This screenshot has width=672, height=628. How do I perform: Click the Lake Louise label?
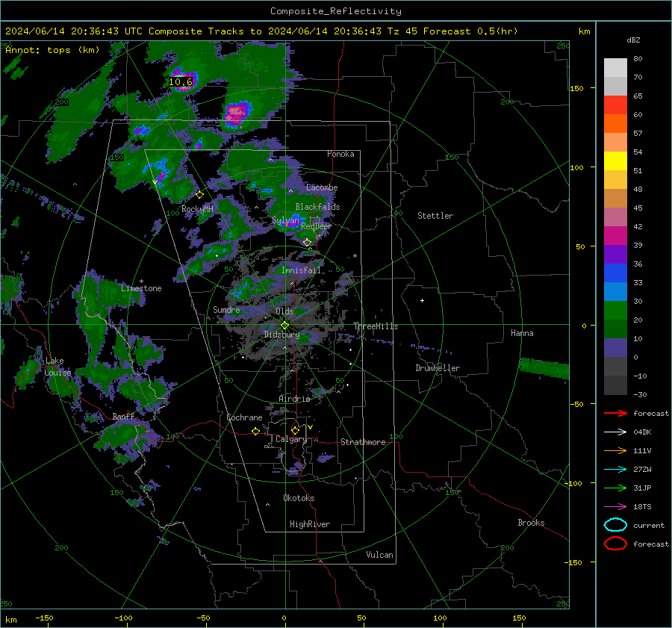point(57,367)
